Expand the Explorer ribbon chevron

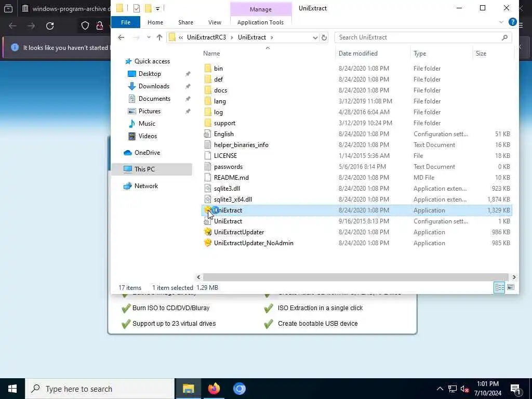click(501, 22)
